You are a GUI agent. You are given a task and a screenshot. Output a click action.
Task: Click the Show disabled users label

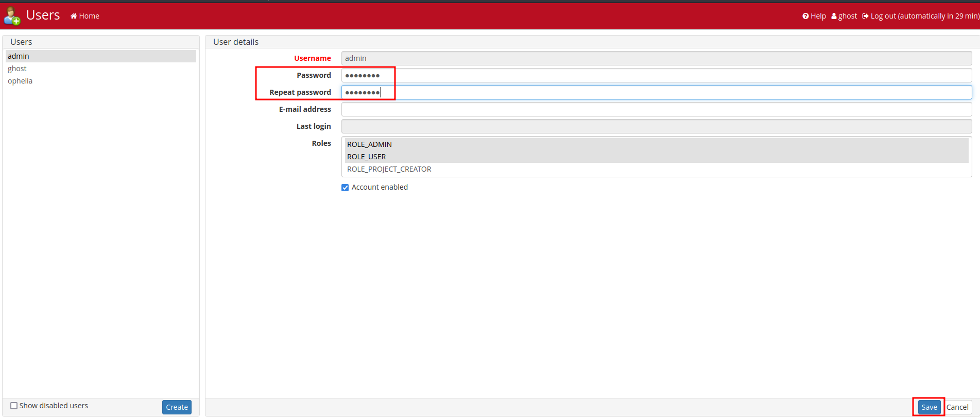point(54,406)
